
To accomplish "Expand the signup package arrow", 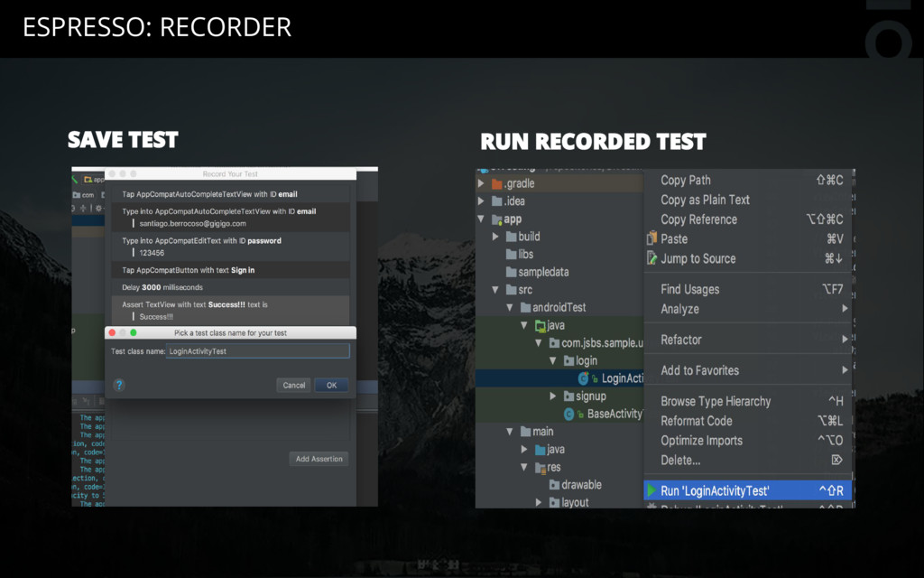I will [553, 396].
